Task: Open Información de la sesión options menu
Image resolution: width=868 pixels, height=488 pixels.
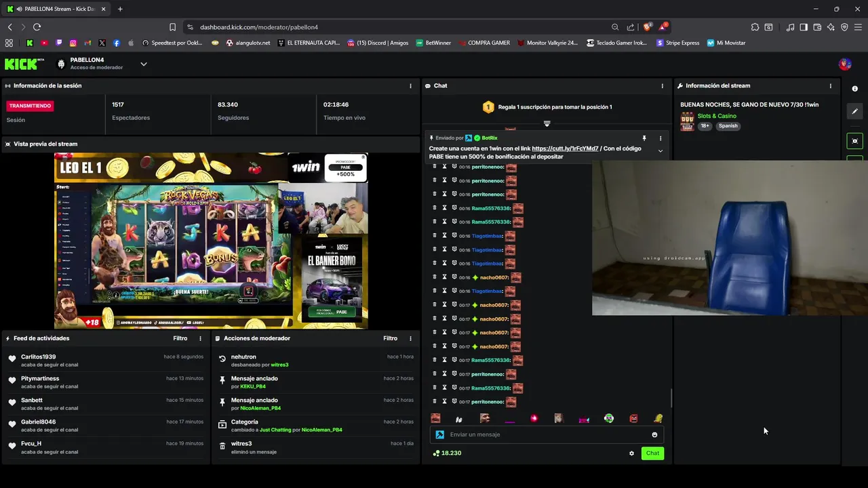Action: pos(410,86)
